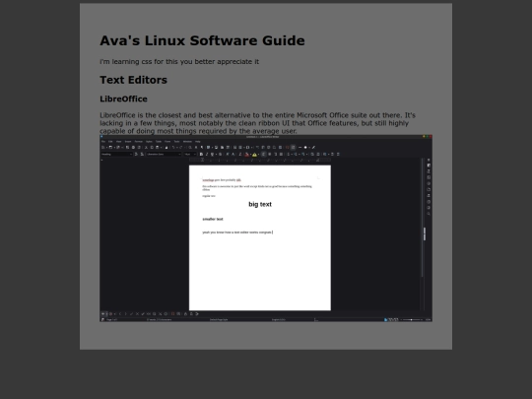
Task: Open the paragraph style dropdown in Writer
Action: click(x=116, y=155)
